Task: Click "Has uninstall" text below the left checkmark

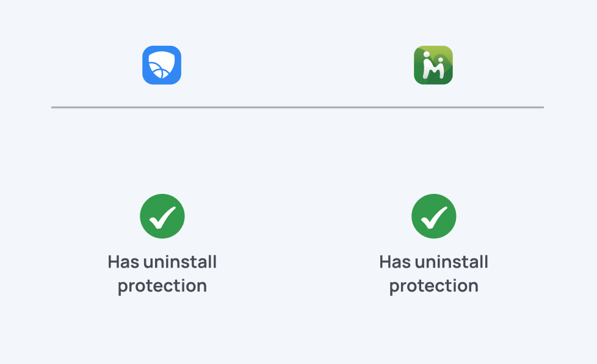Action: point(162,262)
